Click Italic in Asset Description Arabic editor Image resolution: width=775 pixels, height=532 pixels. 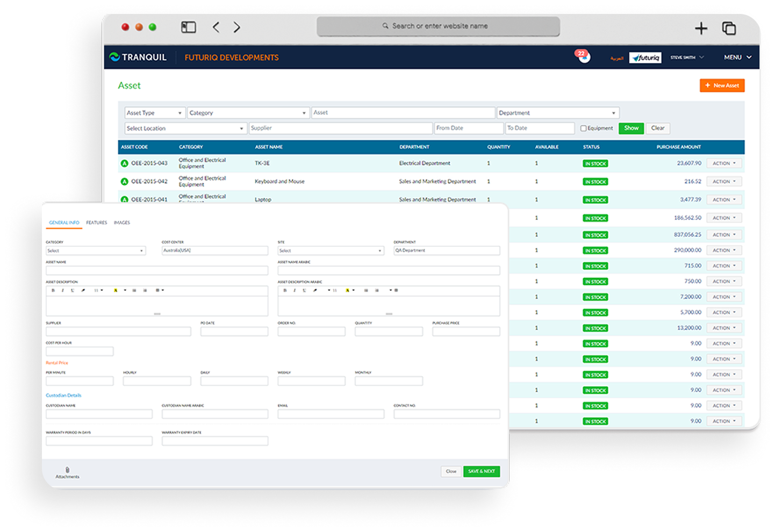295,290
